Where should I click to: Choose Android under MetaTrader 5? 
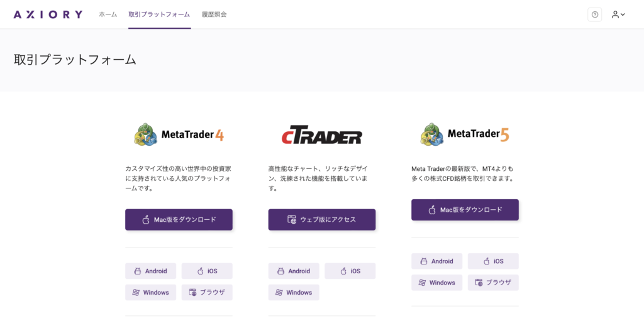(x=437, y=261)
